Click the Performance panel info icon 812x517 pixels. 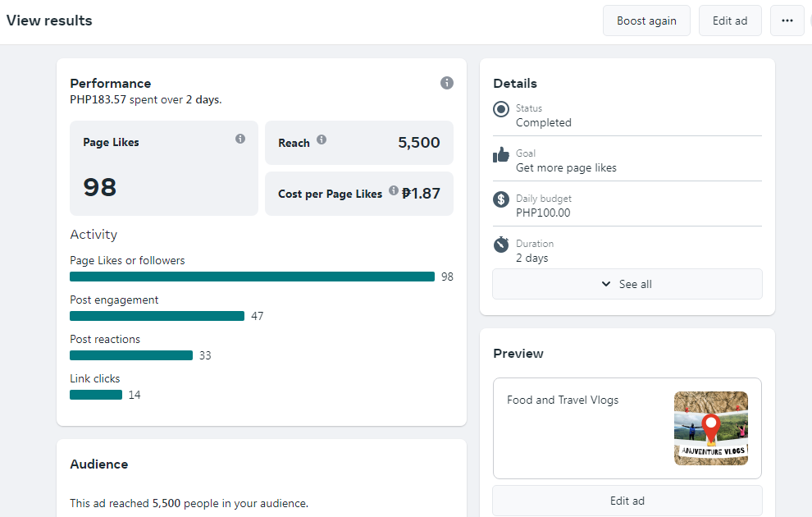click(447, 83)
